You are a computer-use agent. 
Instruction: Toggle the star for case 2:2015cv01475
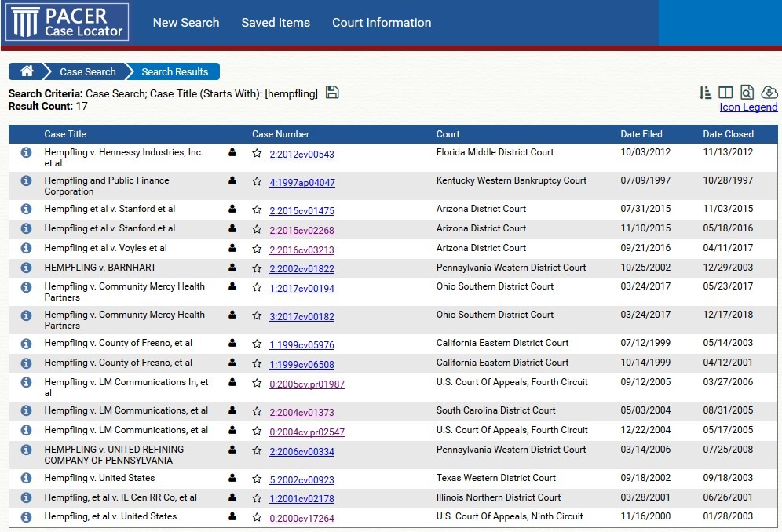point(257,210)
